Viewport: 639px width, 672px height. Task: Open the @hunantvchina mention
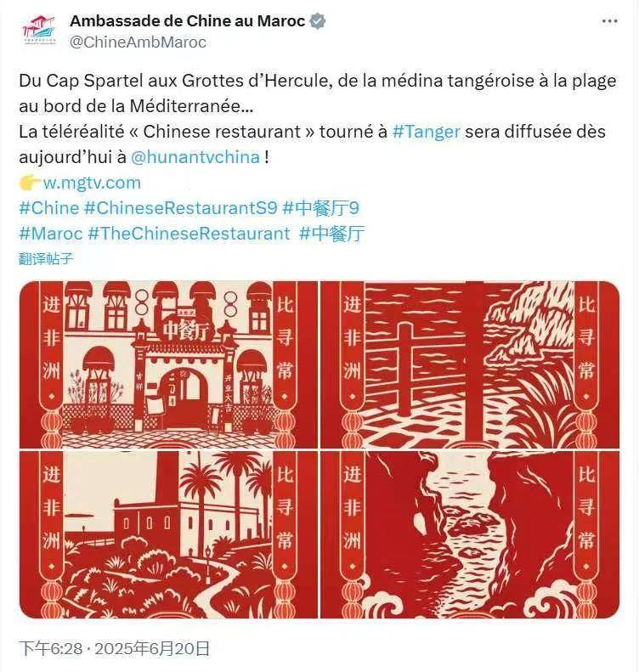(195, 157)
